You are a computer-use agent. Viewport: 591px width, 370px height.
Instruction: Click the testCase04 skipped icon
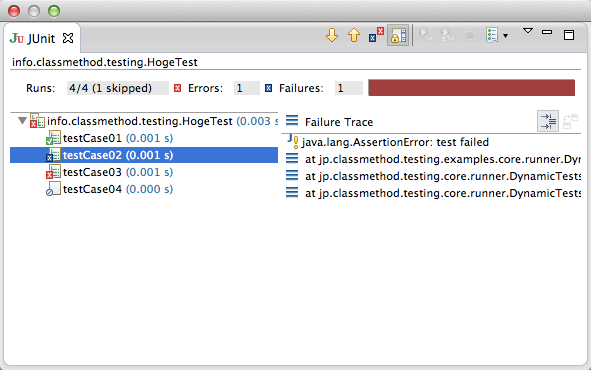point(53,189)
